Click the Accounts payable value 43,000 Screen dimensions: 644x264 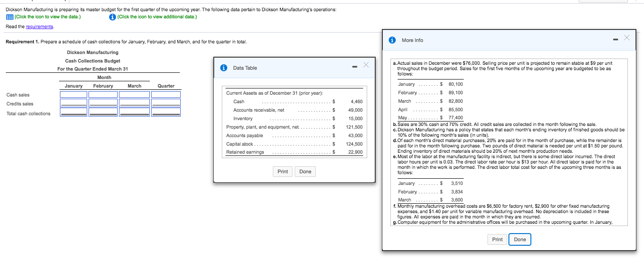pyautogui.click(x=356, y=135)
